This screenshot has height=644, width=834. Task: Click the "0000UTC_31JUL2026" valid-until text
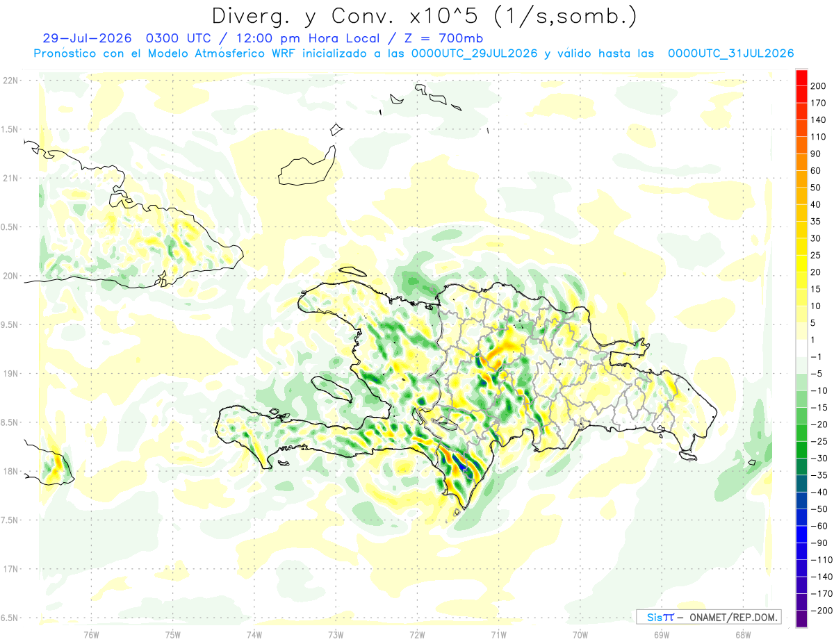point(730,53)
